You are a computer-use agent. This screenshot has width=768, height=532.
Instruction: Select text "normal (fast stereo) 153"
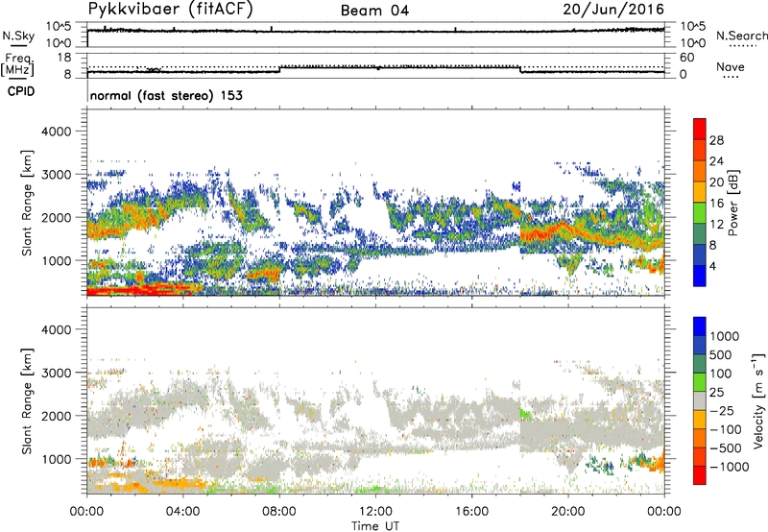click(166, 95)
